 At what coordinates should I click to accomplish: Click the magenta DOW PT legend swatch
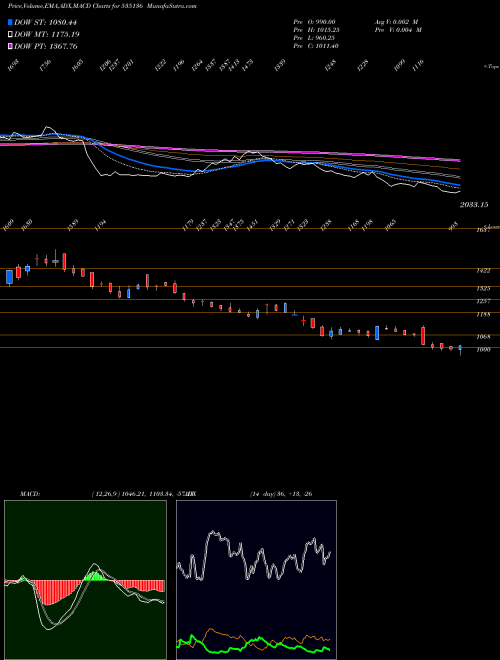pos(10,46)
